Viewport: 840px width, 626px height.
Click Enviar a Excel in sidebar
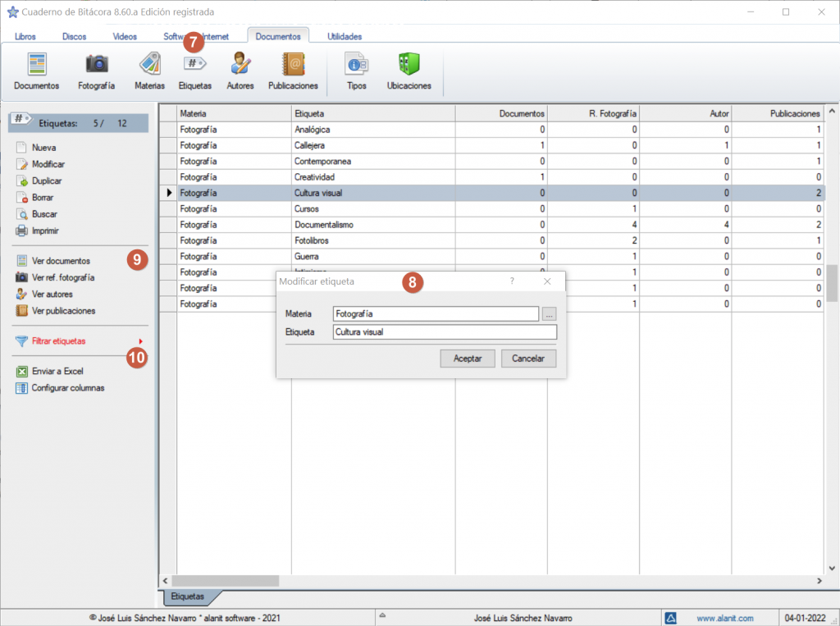(x=57, y=371)
